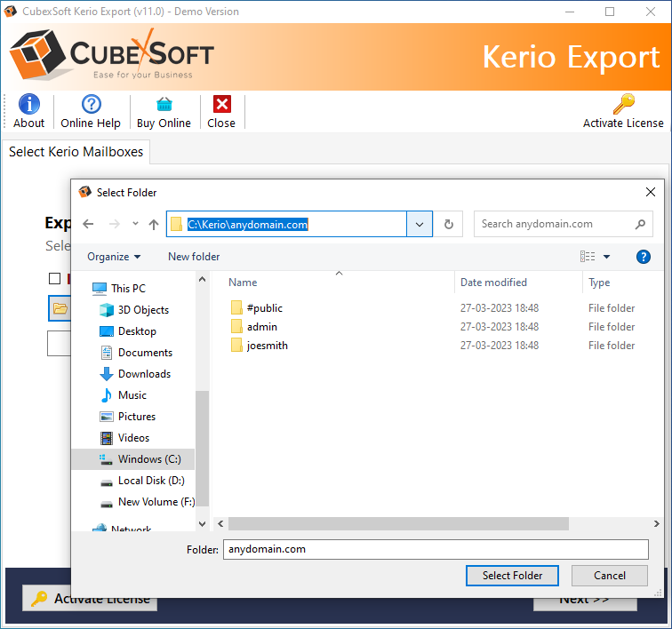672x629 pixels.
Task: Click the Folder name input field
Action: point(436,549)
